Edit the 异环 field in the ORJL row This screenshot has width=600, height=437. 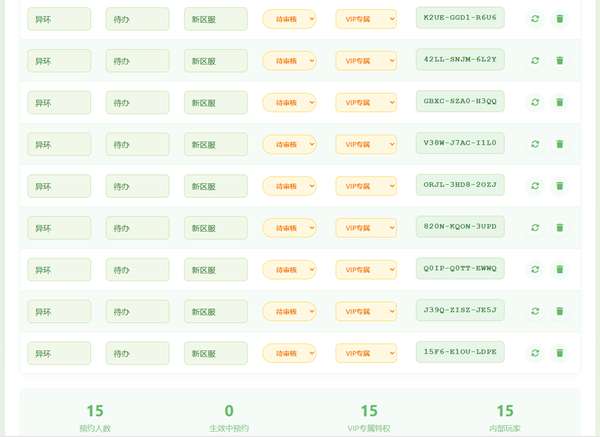(x=59, y=186)
